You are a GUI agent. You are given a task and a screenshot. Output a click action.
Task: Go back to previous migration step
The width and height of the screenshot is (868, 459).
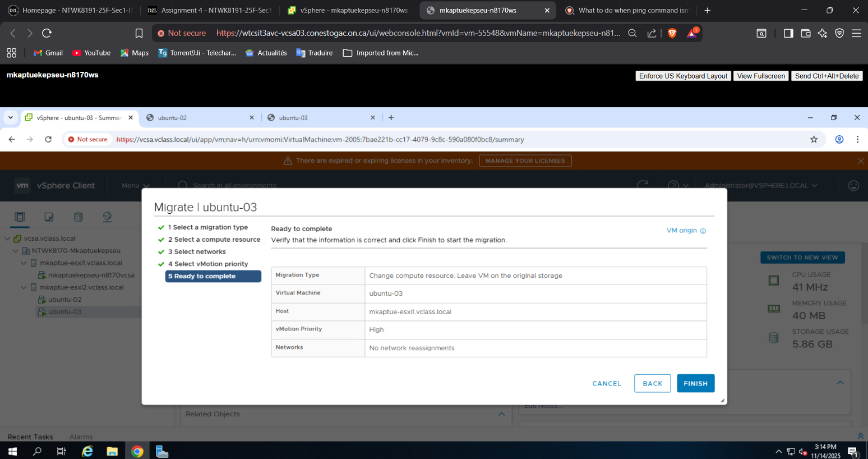pos(652,383)
